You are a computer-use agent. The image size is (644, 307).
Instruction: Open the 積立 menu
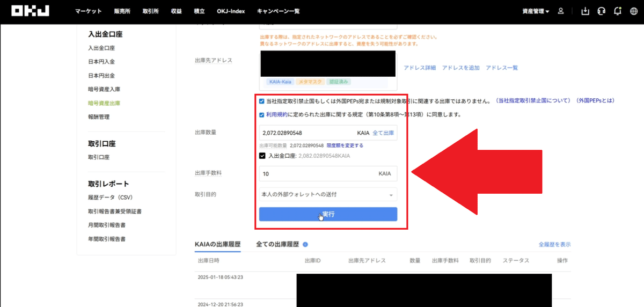click(199, 11)
